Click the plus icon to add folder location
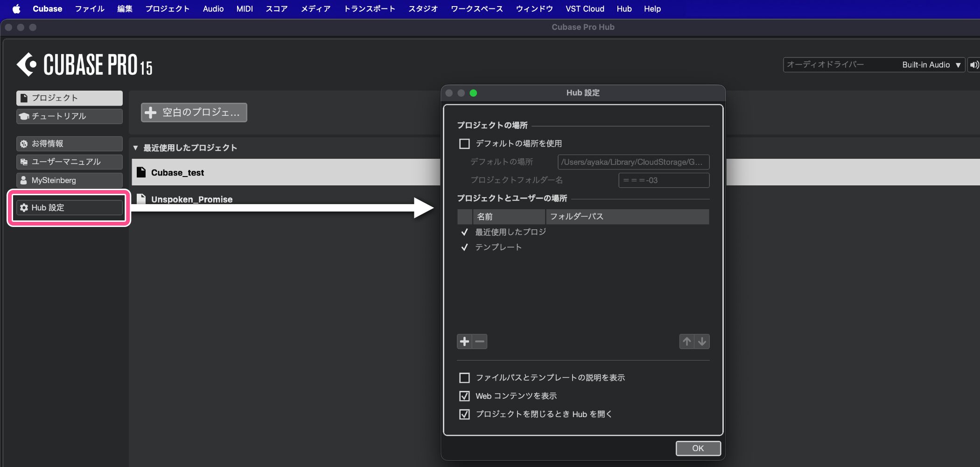The width and height of the screenshot is (980, 467). pyautogui.click(x=464, y=341)
